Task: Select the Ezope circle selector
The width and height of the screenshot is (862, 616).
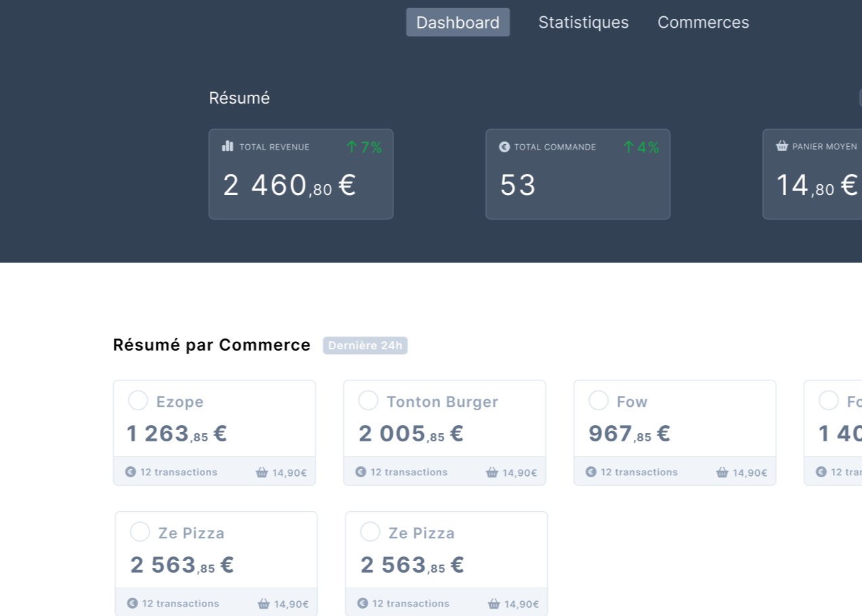Action: (138, 401)
